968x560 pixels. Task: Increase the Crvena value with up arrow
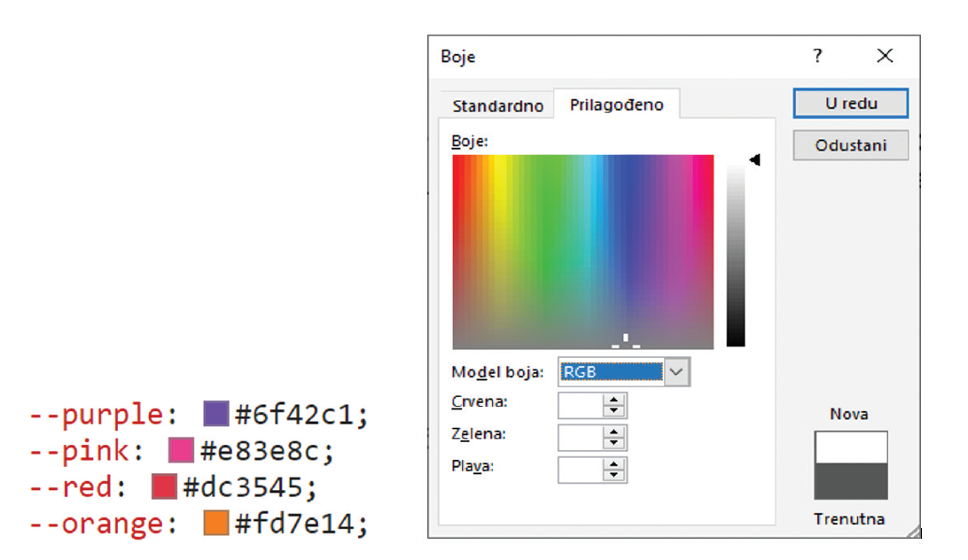coord(613,401)
